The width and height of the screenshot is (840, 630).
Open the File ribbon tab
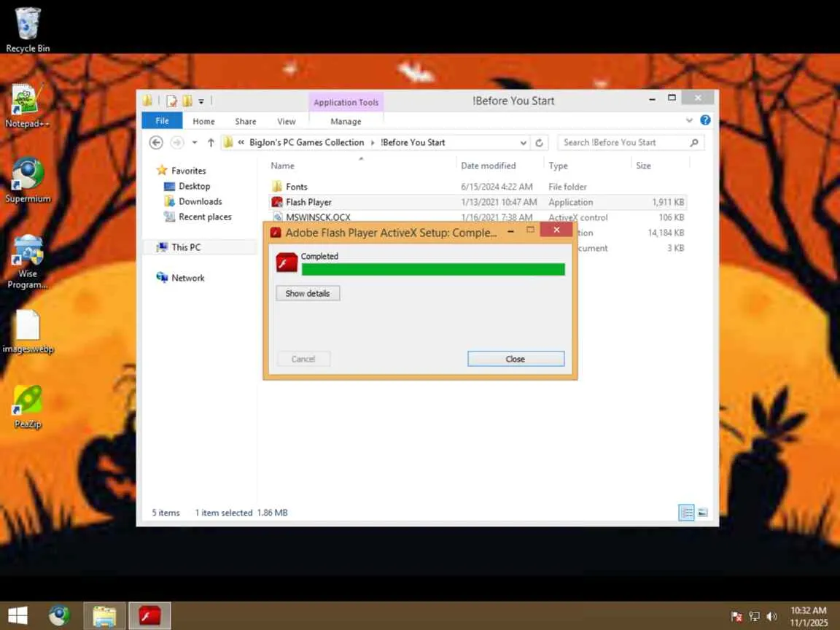point(162,121)
